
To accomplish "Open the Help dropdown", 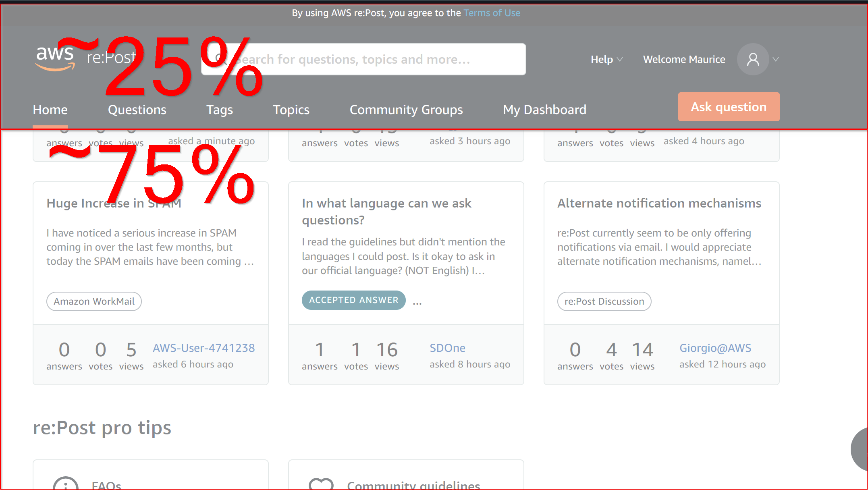I will tap(606, 59).
